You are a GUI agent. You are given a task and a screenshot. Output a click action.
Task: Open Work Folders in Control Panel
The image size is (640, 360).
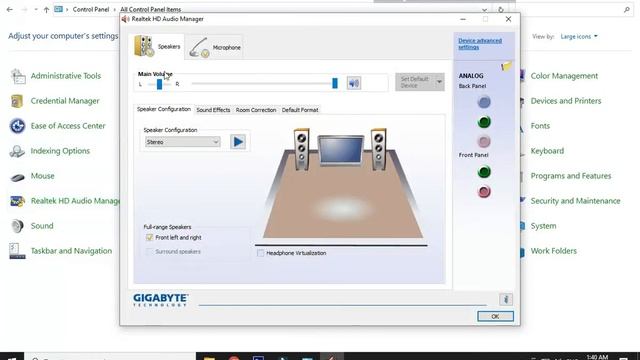553,251
